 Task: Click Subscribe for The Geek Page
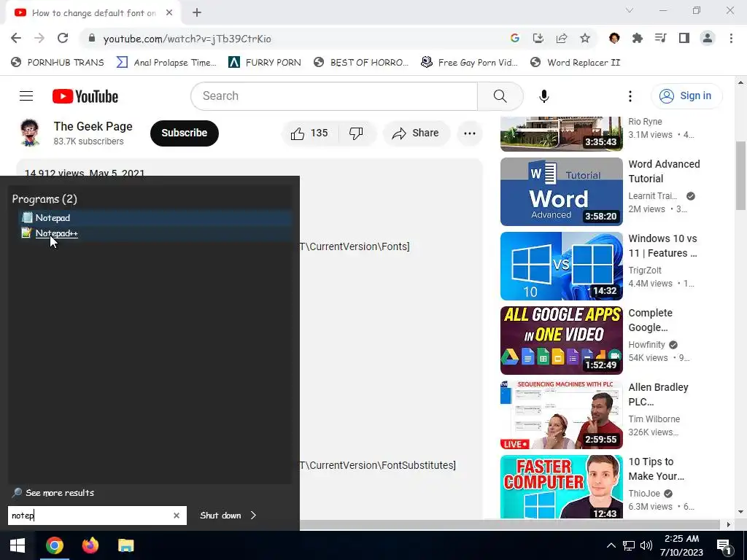tap(185, 133)
